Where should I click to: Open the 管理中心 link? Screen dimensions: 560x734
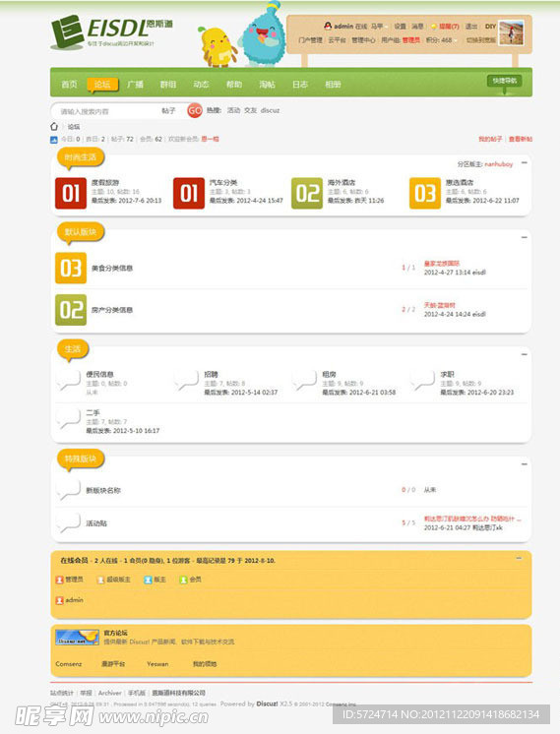[x=363, y=40]
